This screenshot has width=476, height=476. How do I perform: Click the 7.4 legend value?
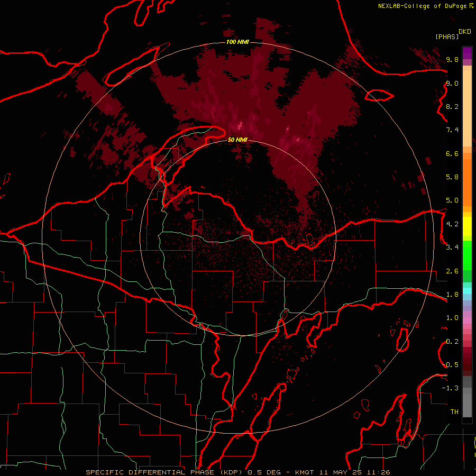click(452, 130)
